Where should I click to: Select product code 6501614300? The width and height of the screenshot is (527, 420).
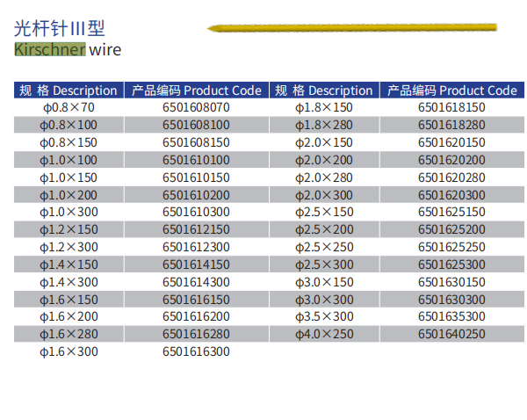pyautogui.click(x=196, y=282)
